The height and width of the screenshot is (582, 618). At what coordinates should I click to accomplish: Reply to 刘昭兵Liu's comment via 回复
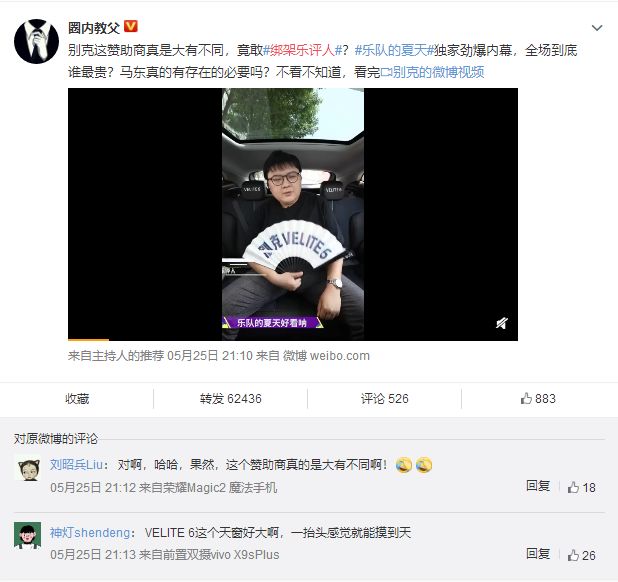point(538,486)
